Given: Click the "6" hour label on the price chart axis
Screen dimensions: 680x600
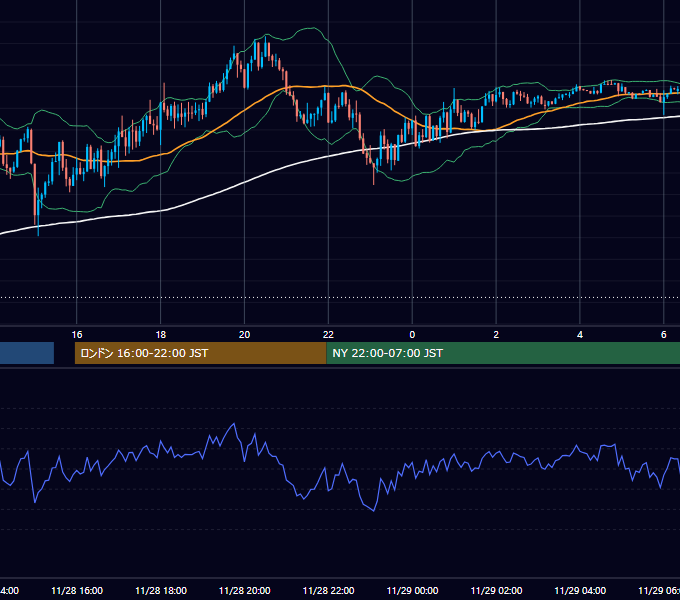Looking at the screenshot, I should point(664,335).
